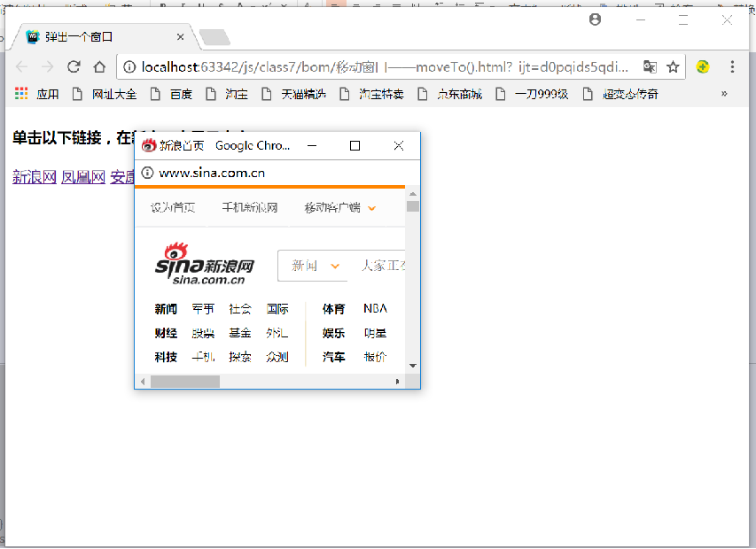Image resolution: width=756 pixels, height=549 pixels.
Task: Reload the main page
Action: tap(74, 67)
